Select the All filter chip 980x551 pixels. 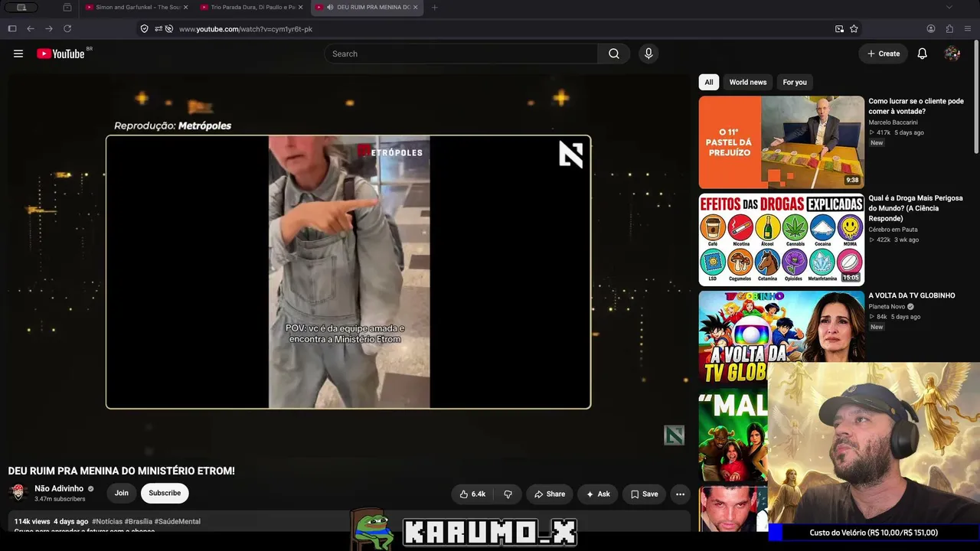pyautogui.click(x=709, y=82)
